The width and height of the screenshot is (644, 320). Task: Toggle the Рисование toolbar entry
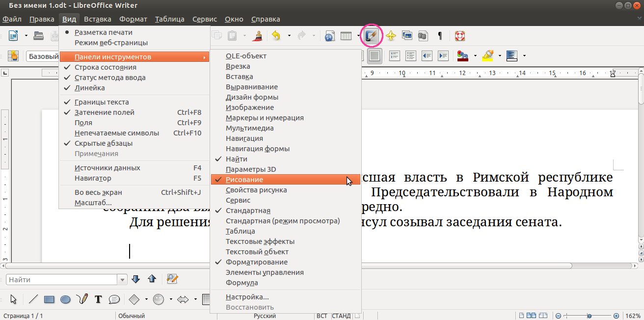244,180
